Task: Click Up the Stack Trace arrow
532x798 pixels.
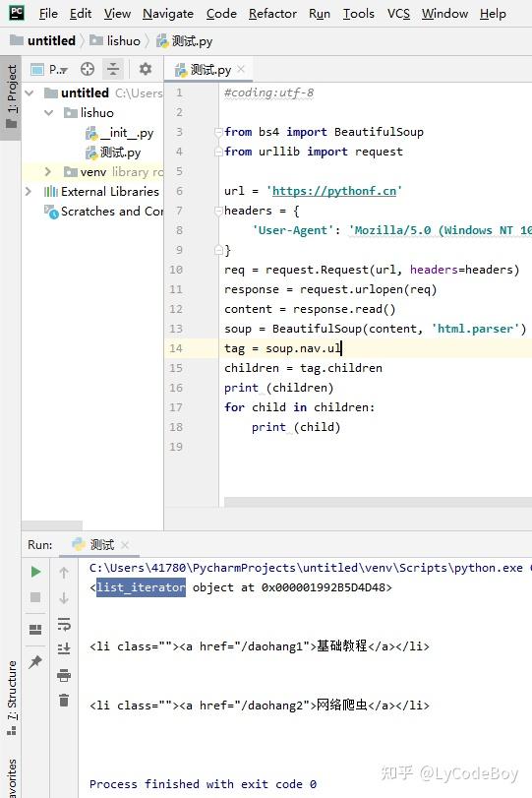Action: 64,573
